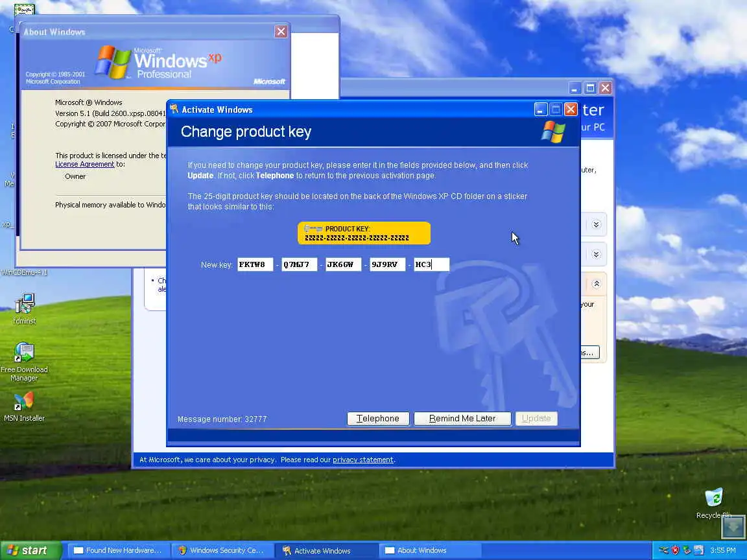Click the Start button
Viewport: 747px width, 560px height.
pos(31,550)
